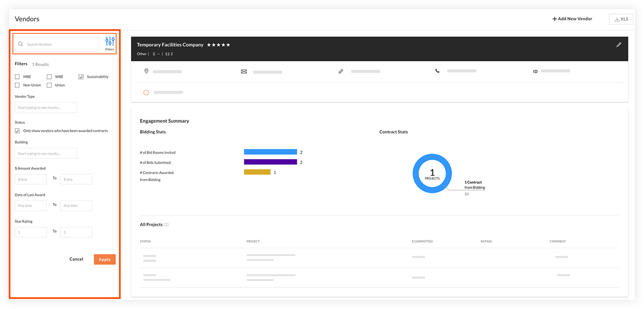Viewport: 644px width, 309px height.
Task: Open the start Date of Last Award field
Action: coord(31,205)
